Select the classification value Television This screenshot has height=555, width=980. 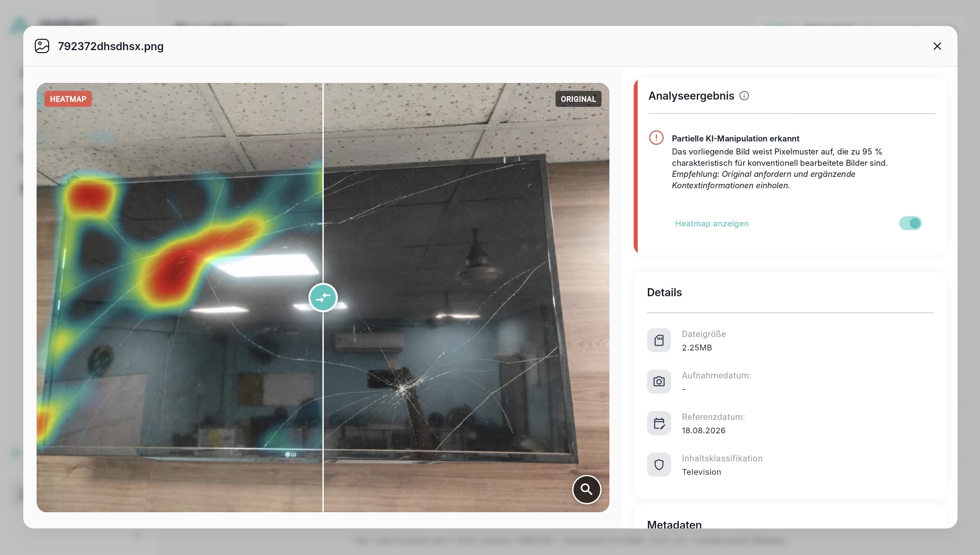701,472
